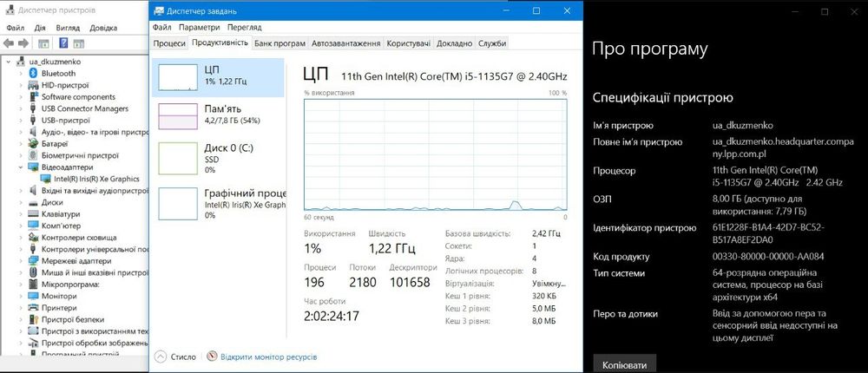868x373 pixels.
Task: Select the Пам'ять performance panel
Action: click(x=218, y=115)
